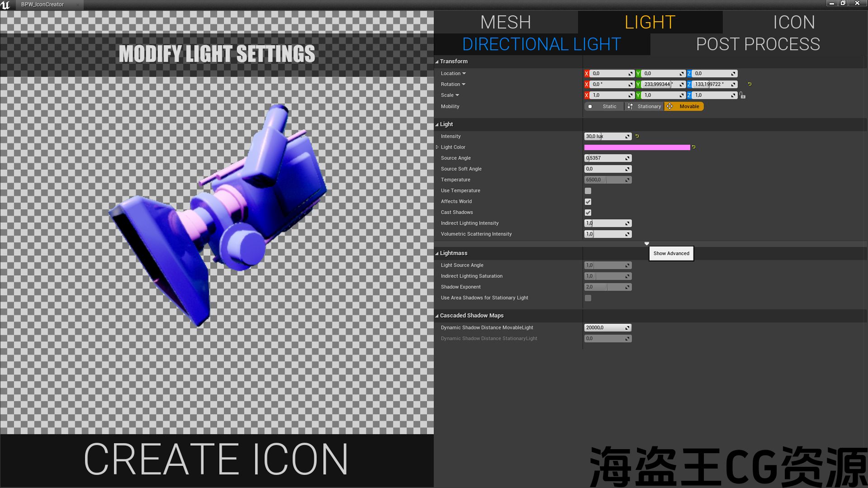Reset Intensity to its default value
The height and width of the screenshot is (488, 868).
637,136
